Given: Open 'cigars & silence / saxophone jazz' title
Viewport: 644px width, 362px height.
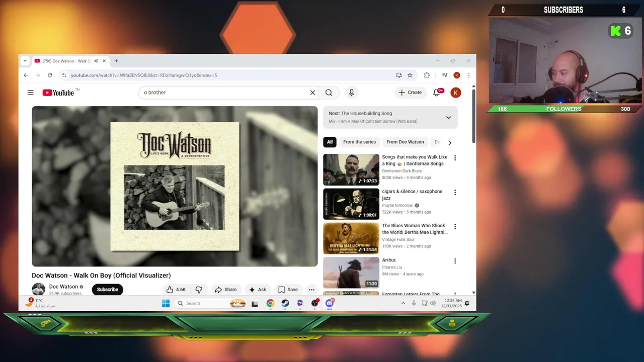Looking at the screenshot, I should [412, 195].
